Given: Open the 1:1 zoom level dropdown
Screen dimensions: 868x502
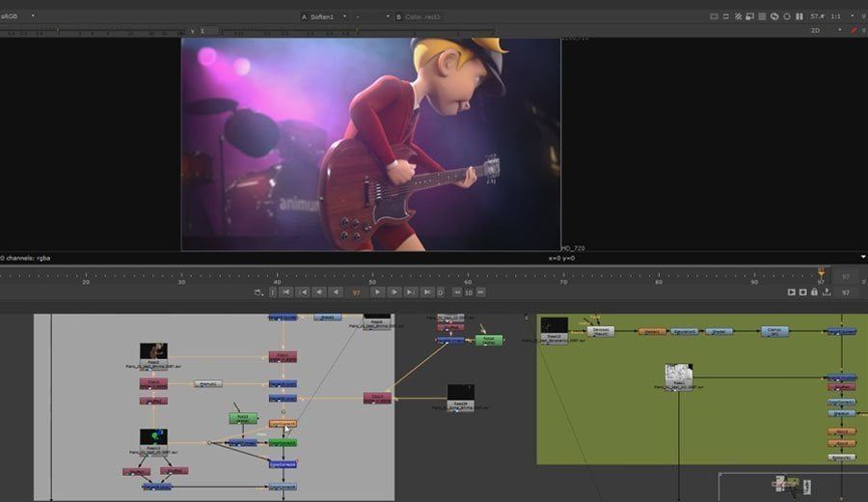Looking at the screenshot, I should (842, 16).
